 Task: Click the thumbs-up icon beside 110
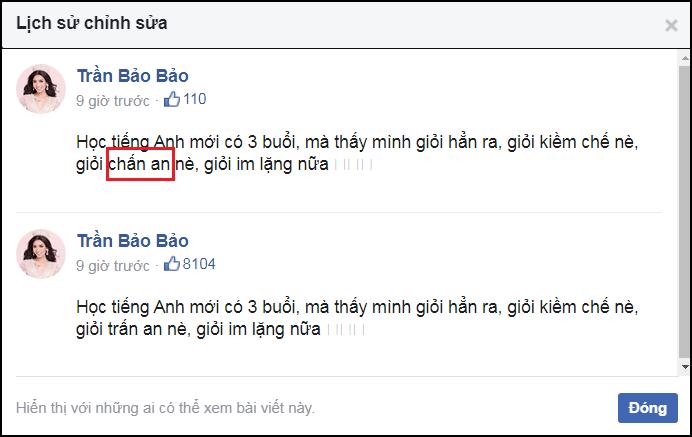pos(172,99)
